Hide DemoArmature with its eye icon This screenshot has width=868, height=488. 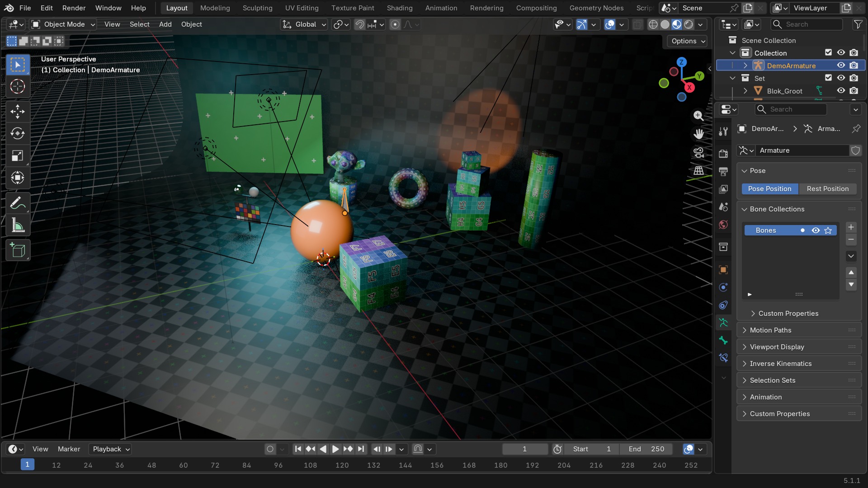pos(841,66)
